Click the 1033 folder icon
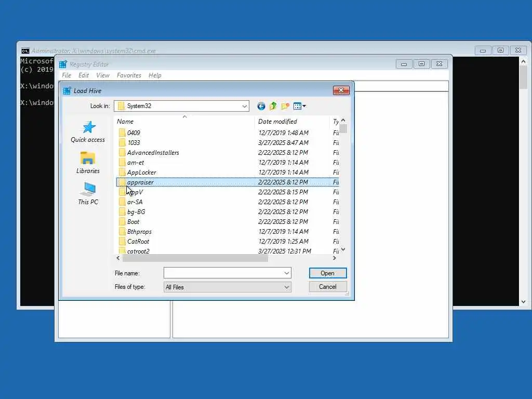Image resolution: width=532 pixels, height=399 pixels. click(x=122, y=142)
